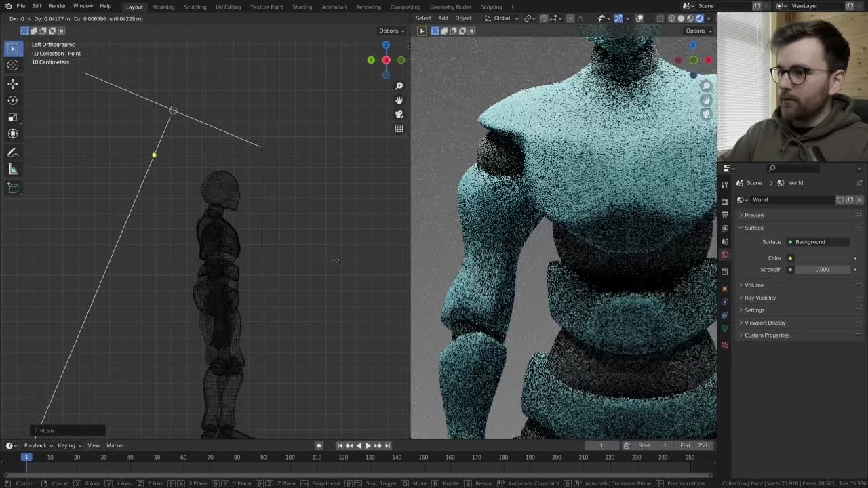Select the Rotate tool in left toolbar
The image size is (868, 488).
(x=13, y=100)
